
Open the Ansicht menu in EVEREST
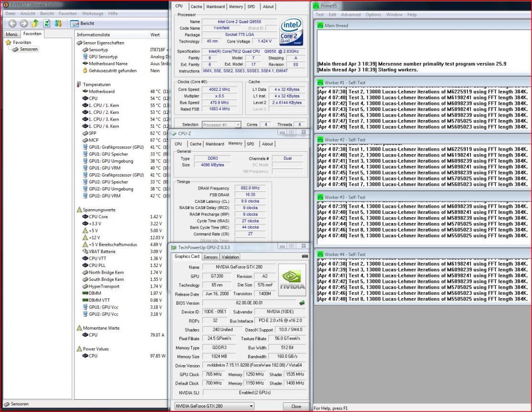28,13
